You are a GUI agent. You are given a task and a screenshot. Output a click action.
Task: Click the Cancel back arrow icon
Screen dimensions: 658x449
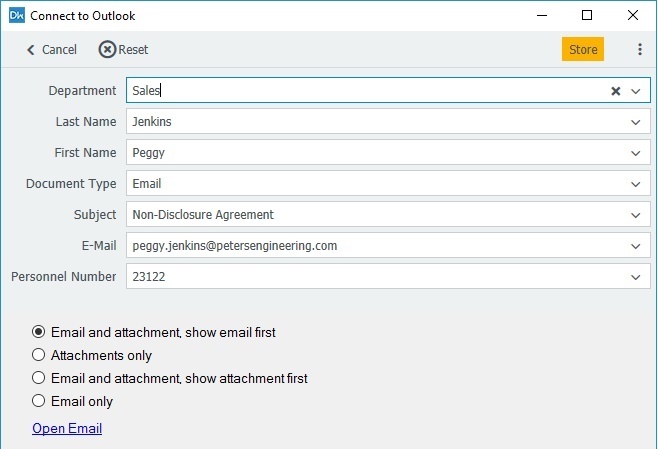click(31, 50)
